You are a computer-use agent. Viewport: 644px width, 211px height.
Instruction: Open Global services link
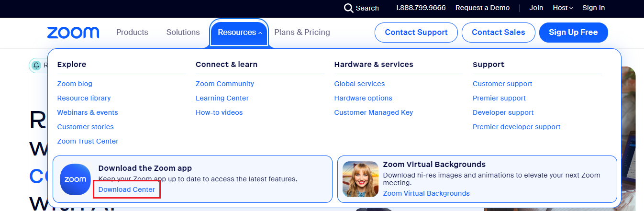(359, 84)
